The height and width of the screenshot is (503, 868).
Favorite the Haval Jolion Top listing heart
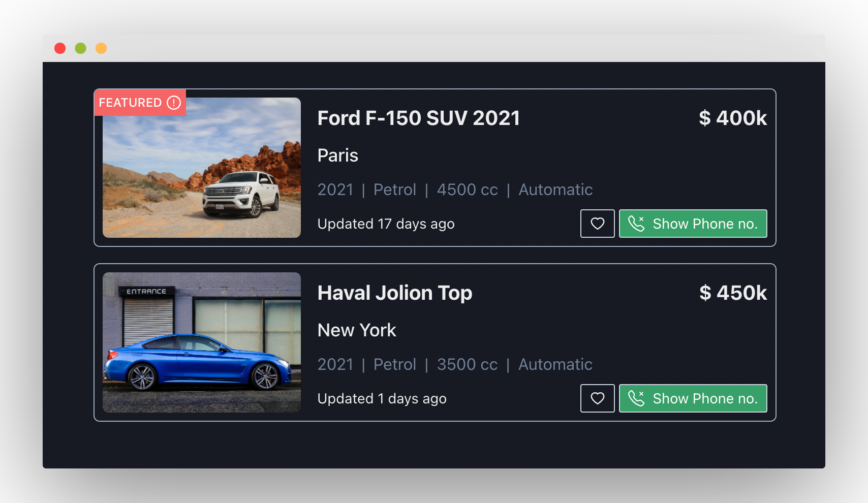[598, 398]
